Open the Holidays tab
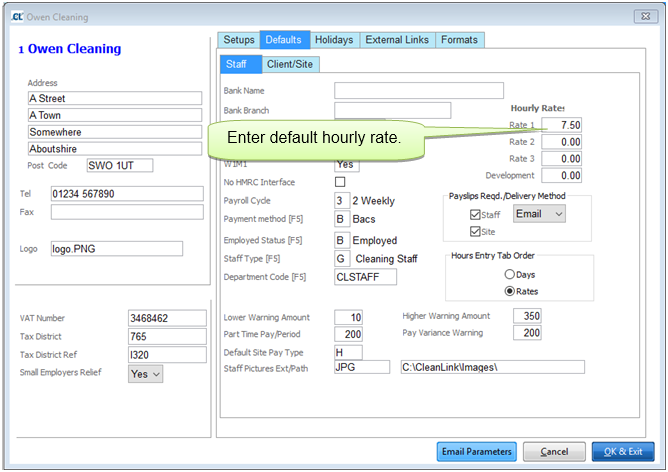This screenshot has width=668, height=472. (x=334, y=40)
